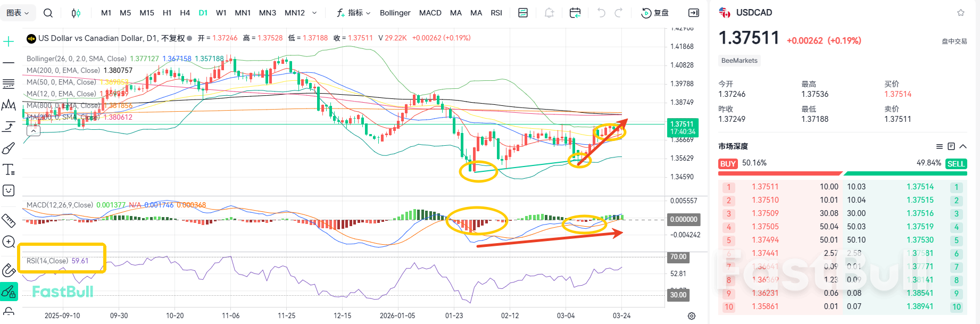Toggle the magnet snap mode
Image resolution: width=980 pixels, height=324 pixels.
point(9,270)
